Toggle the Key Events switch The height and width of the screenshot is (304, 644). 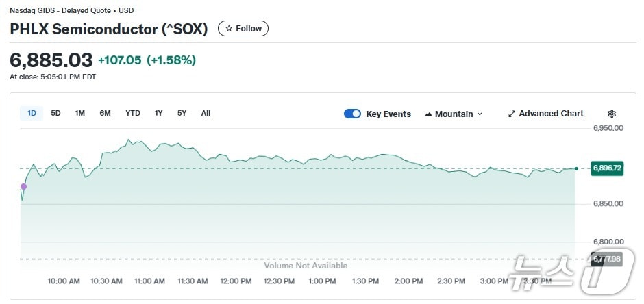click(x=352, y=114)
